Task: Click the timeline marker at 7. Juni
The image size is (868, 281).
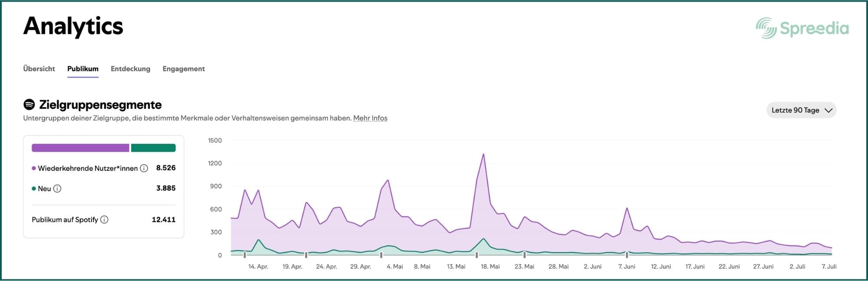Action: pos(627,255)
